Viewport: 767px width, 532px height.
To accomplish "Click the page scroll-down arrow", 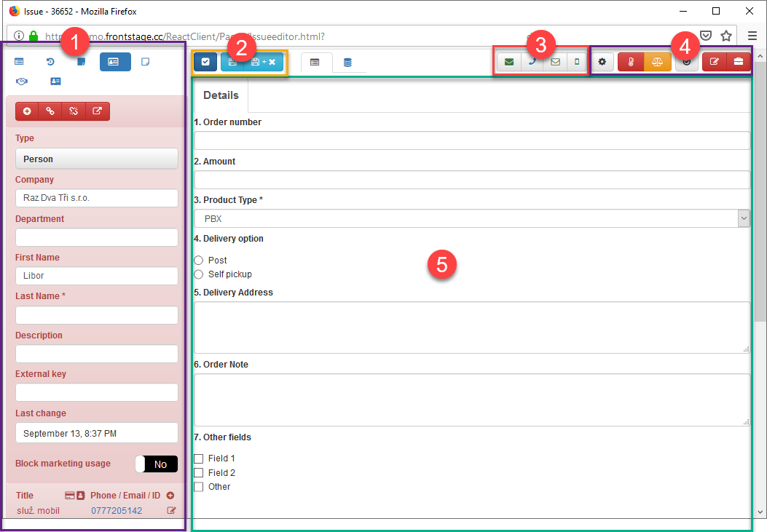I will [760, 512].
